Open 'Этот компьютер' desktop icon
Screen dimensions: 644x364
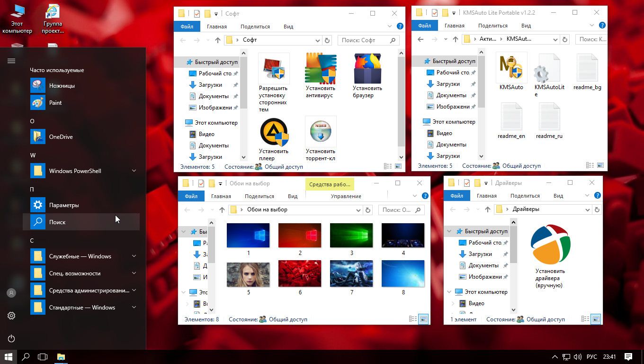click(x=17, y=19)
